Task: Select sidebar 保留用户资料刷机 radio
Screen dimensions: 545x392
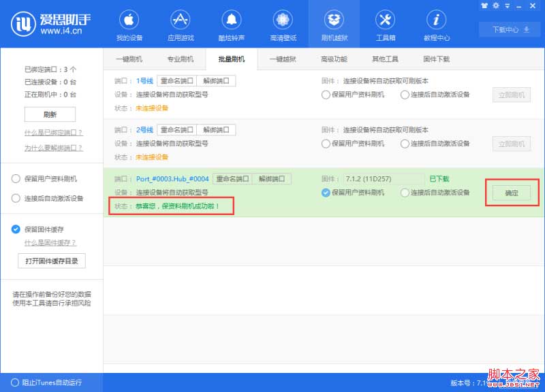Action: [16, 179]
